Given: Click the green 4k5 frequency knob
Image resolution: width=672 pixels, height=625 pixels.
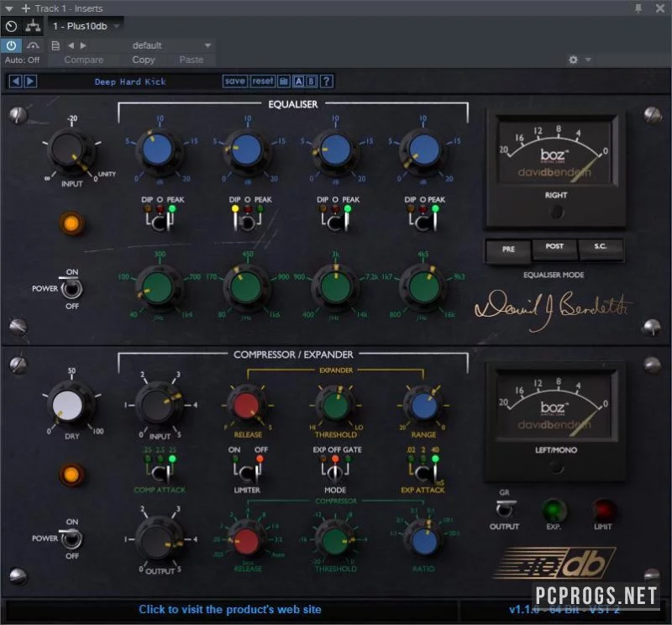Looking at the screenshot, I should click(x=423, y=287).
